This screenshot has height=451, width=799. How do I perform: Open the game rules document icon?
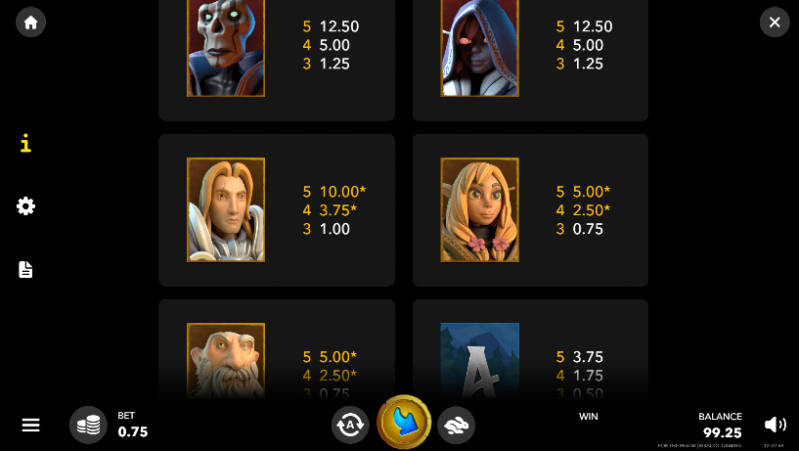(25, 270)
